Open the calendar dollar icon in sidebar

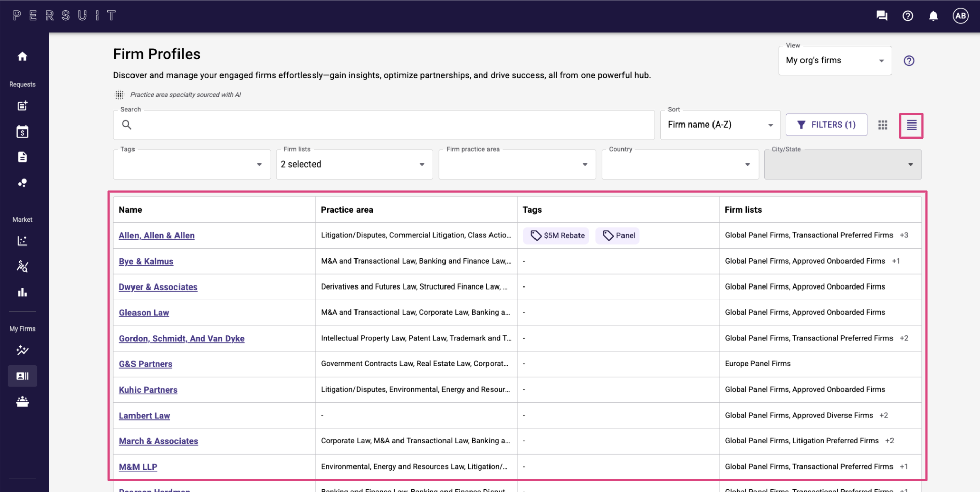[x=22, y=132]
